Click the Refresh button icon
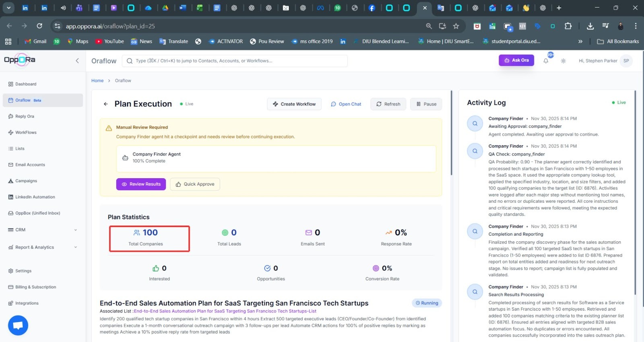This screenshot has height=342, width=644. tap(379, 104)
